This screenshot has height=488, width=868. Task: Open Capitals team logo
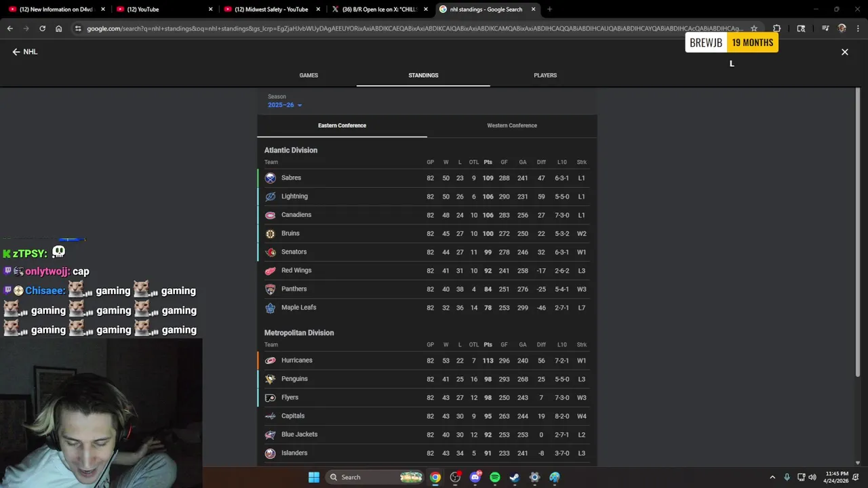(x=270, y=416)
